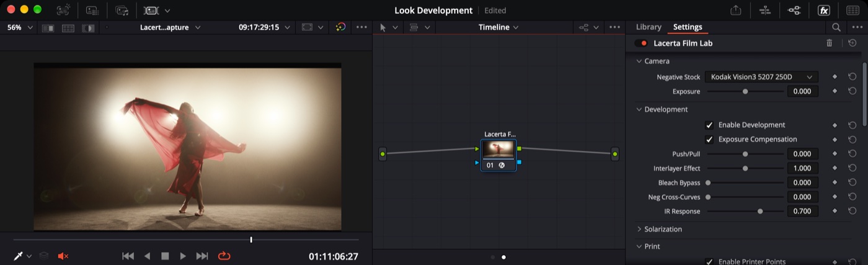Screen dimensions: 868x265
Task: Switch to the Settings tab
Action: [688, 27]
